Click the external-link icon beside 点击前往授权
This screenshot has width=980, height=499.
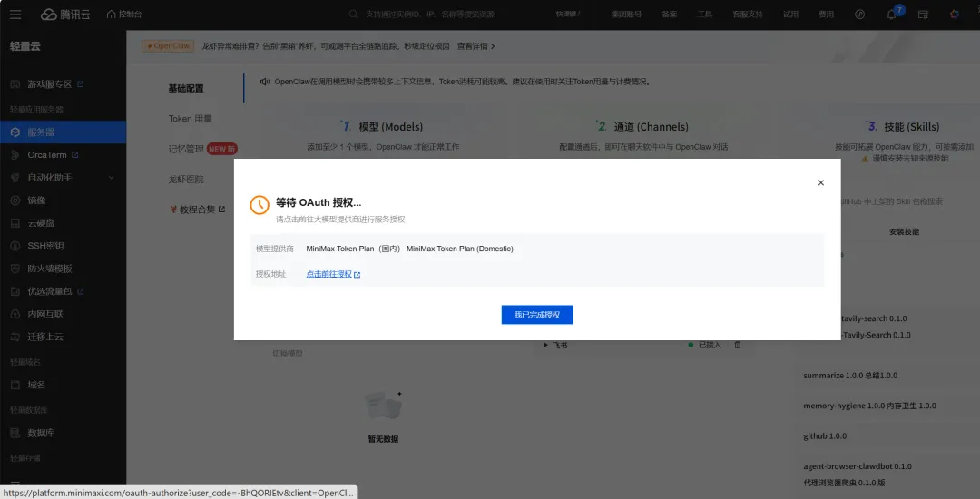point(357,275)
